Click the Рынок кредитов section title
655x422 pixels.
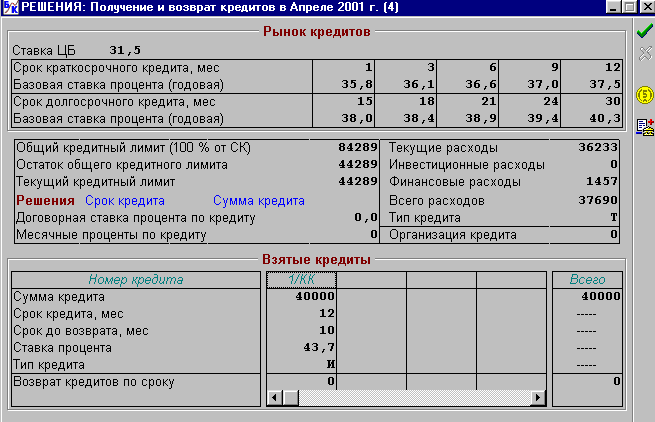(x=317, y=32)
